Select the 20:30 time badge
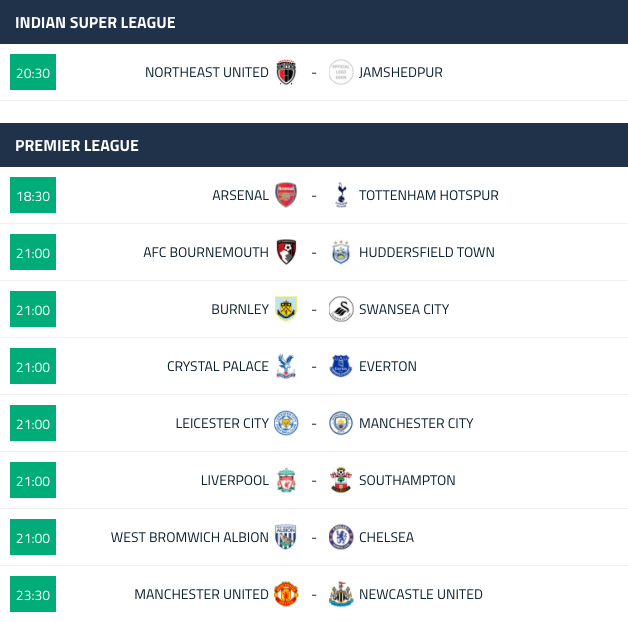628x622 pixels. pos(33,72)
